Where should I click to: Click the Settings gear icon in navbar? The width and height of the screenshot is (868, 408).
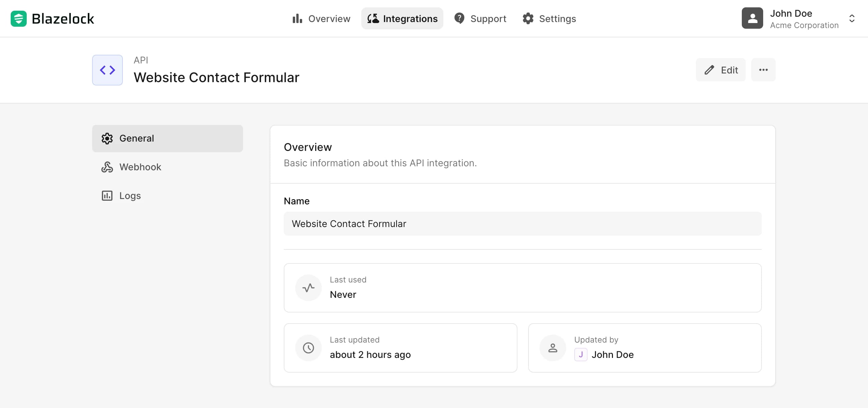click(528, 18)
